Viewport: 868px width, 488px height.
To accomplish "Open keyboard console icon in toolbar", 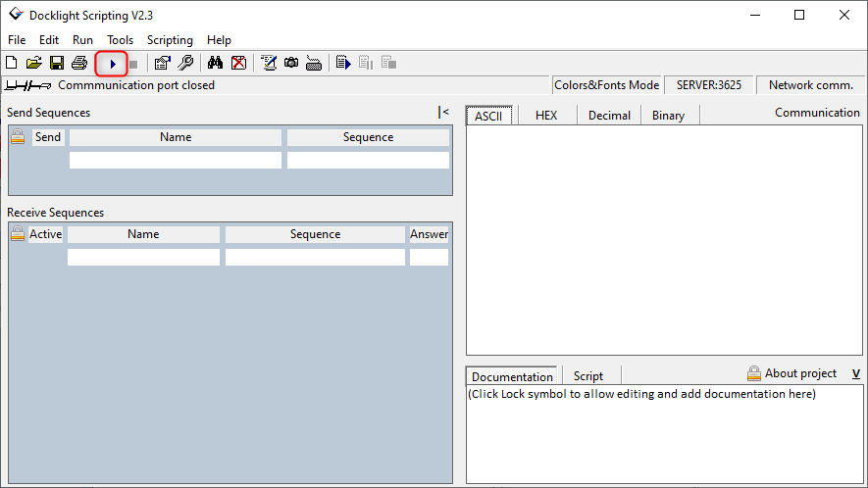I will click(314, 63).
